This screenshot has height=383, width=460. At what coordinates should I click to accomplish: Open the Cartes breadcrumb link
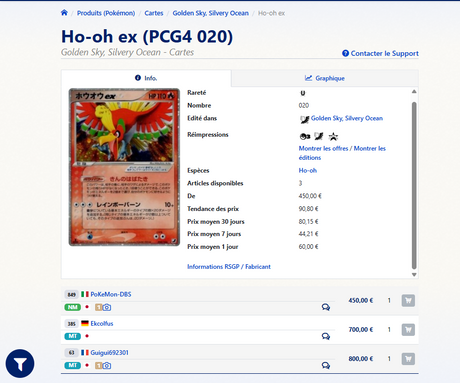(154, 13)
